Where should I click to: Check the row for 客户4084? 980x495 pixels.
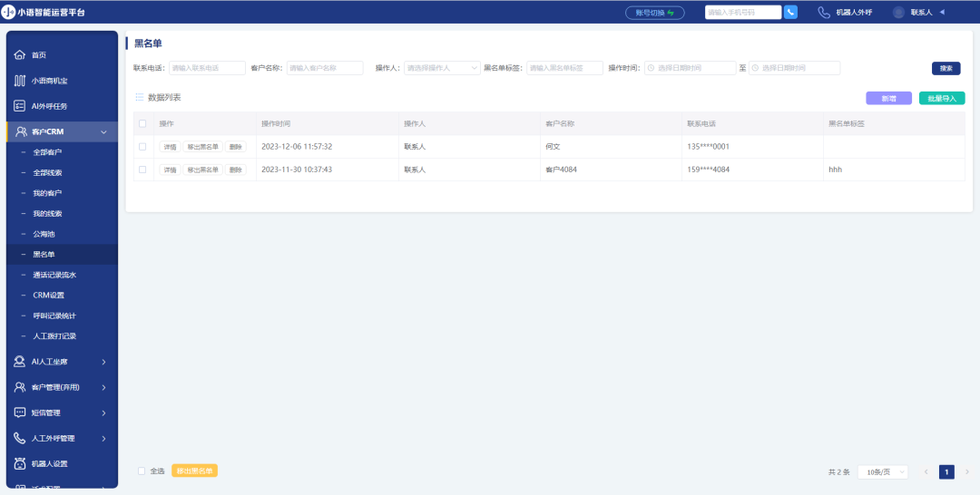[142, 170]
